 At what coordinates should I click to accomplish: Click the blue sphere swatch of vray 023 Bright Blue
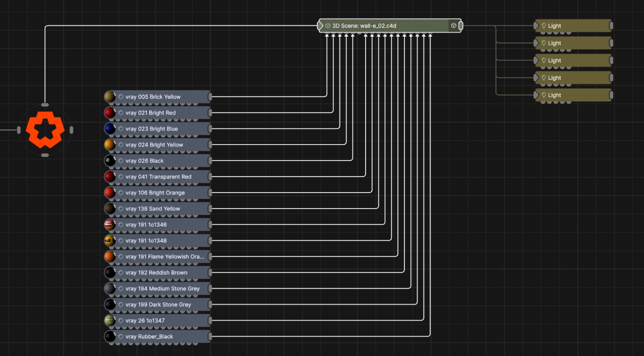pyautogui.click(x=110, y=129)
